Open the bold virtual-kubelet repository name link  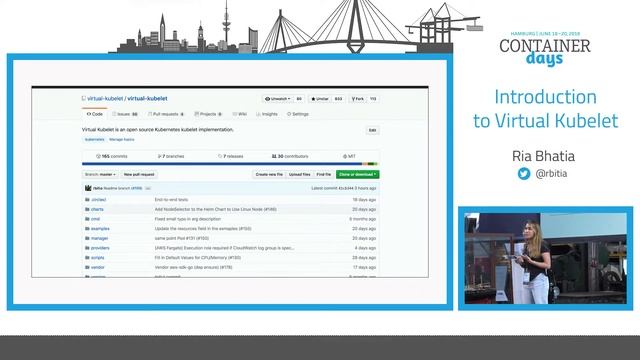[147, 98]
